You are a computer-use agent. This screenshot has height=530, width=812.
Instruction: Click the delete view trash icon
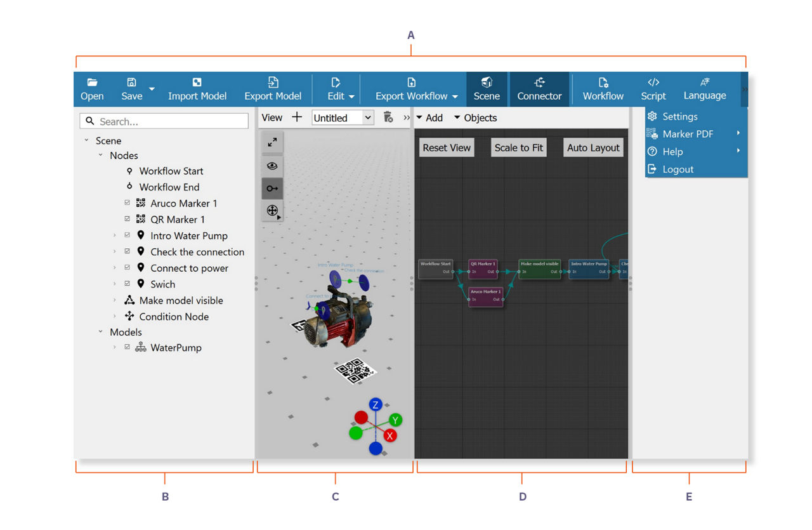coord(388,117)
